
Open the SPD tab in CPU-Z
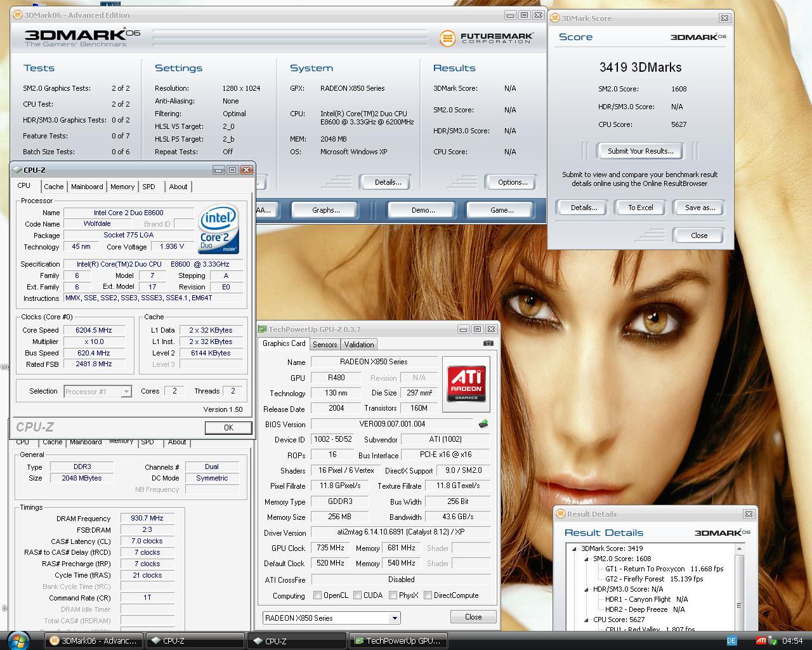(x=148, y=187)
